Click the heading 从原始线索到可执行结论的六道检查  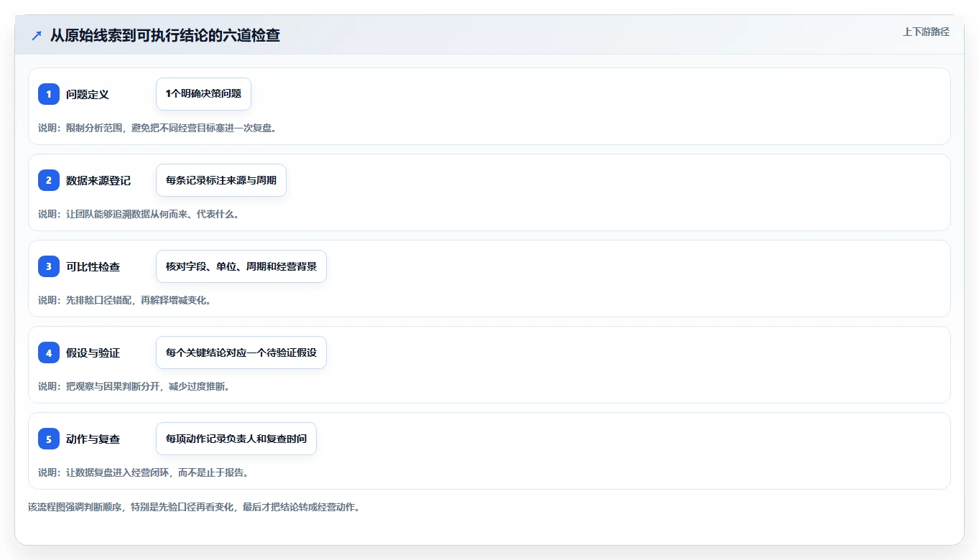click(165, 35)
